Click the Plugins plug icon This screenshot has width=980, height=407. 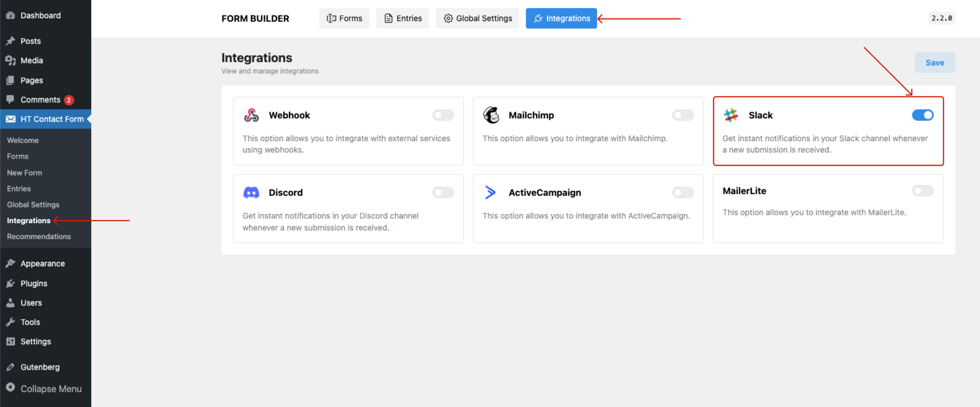pyautogui.click(x=10, y=283)
